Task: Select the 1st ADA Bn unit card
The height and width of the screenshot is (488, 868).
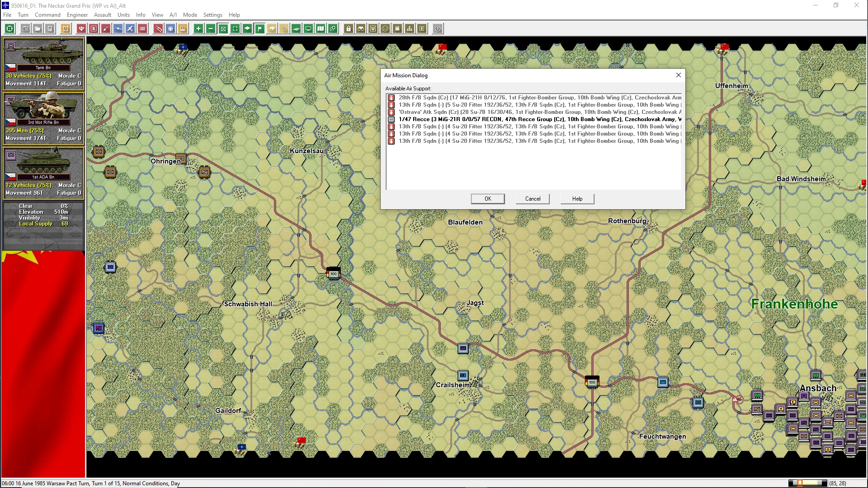Action: pos(43,173)
